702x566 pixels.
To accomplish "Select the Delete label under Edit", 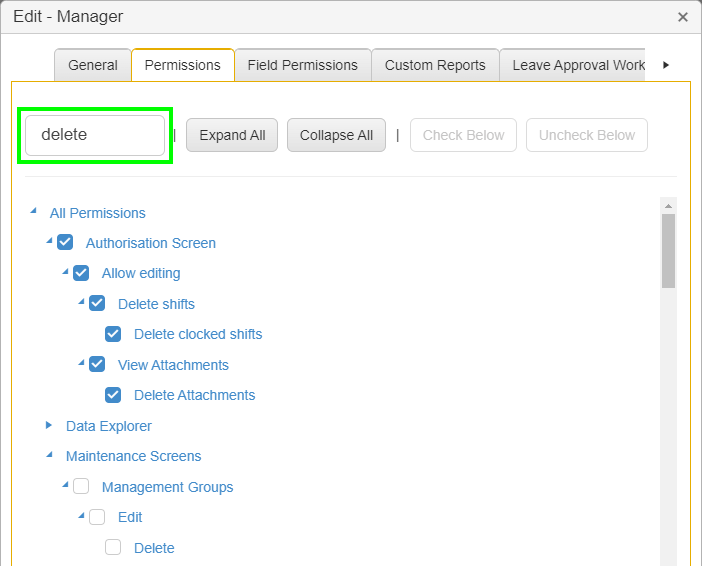I will 154,548.
